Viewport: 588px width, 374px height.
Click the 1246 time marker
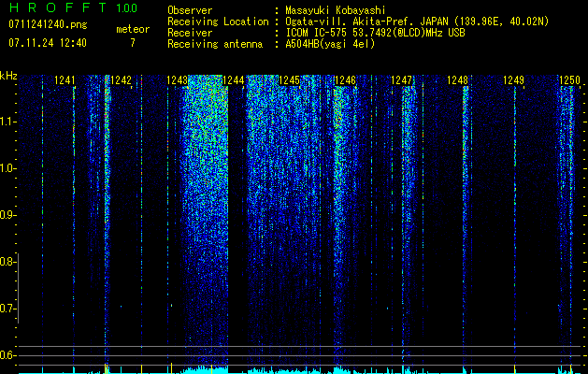pos(345,80)
